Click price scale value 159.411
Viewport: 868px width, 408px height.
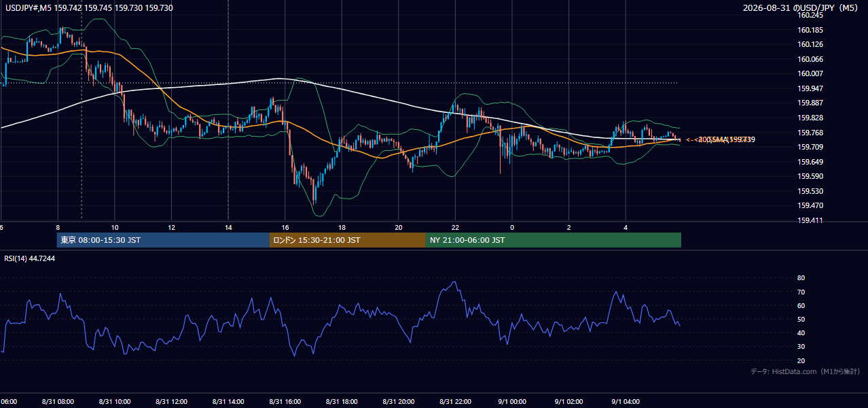811,220
